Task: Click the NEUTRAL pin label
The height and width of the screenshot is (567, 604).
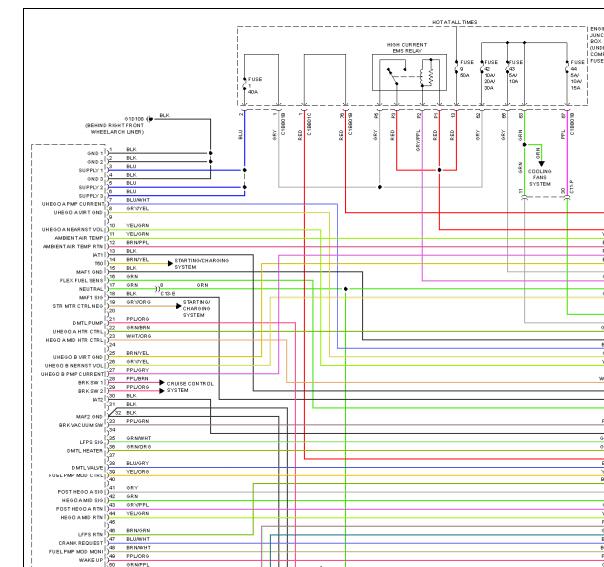Action: (91, 289)
